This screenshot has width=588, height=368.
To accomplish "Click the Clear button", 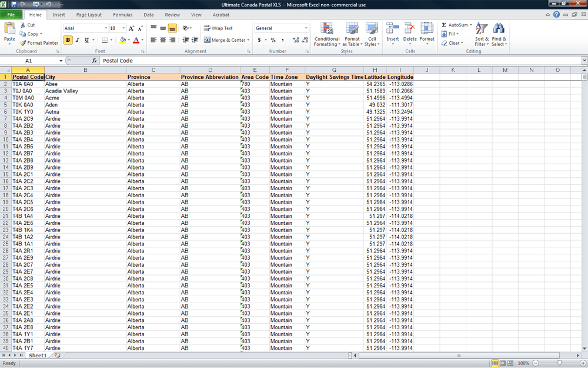I will coord(452,43).
